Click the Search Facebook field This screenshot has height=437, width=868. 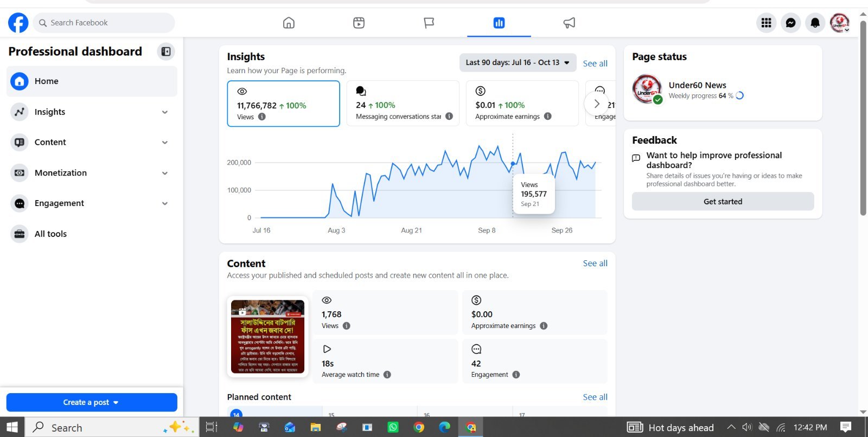click(104, 23)
